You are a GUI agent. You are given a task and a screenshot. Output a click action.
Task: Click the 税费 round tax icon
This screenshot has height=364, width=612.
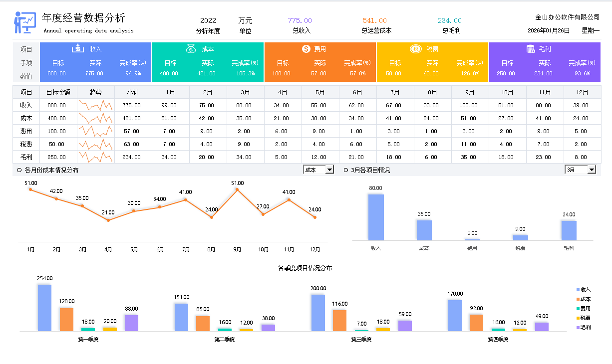click(x=415, y=49)
